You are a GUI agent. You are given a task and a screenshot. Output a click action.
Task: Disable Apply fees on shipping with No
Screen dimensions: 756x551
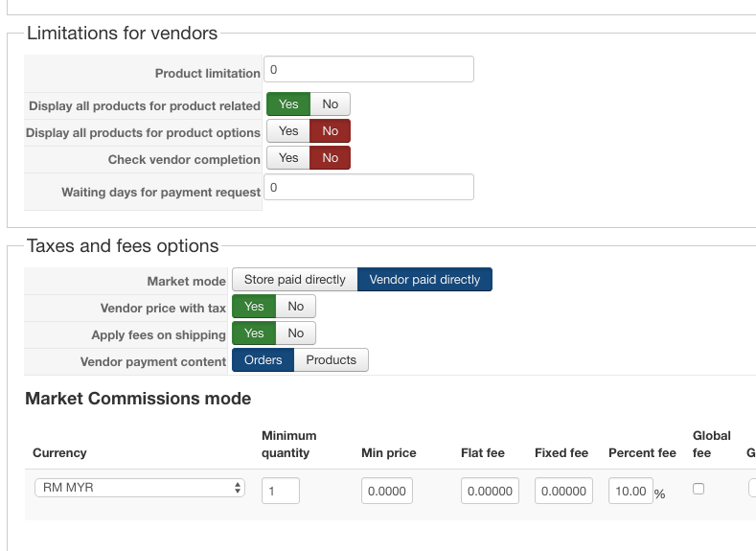pos(295,333)
